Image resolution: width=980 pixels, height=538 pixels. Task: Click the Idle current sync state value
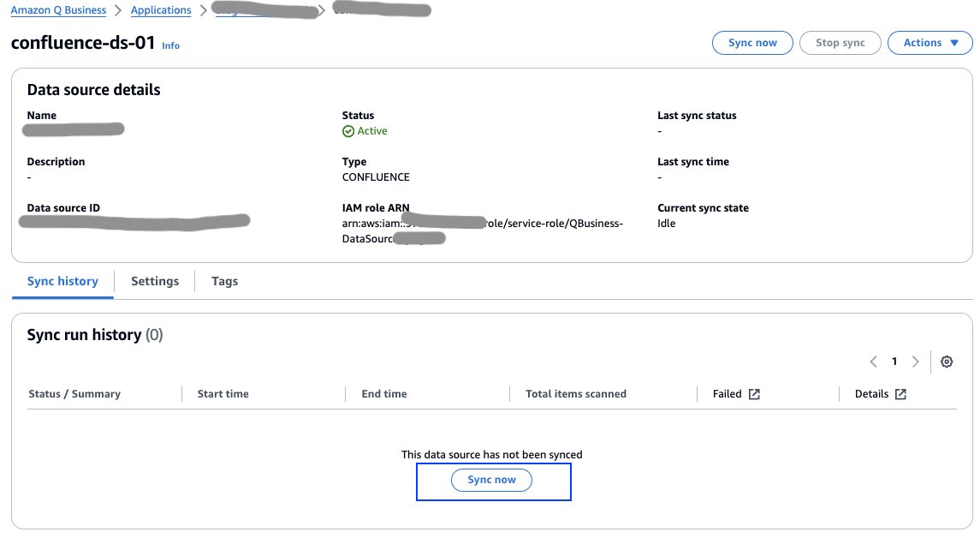pyautogui.click(x=666, y=224)
